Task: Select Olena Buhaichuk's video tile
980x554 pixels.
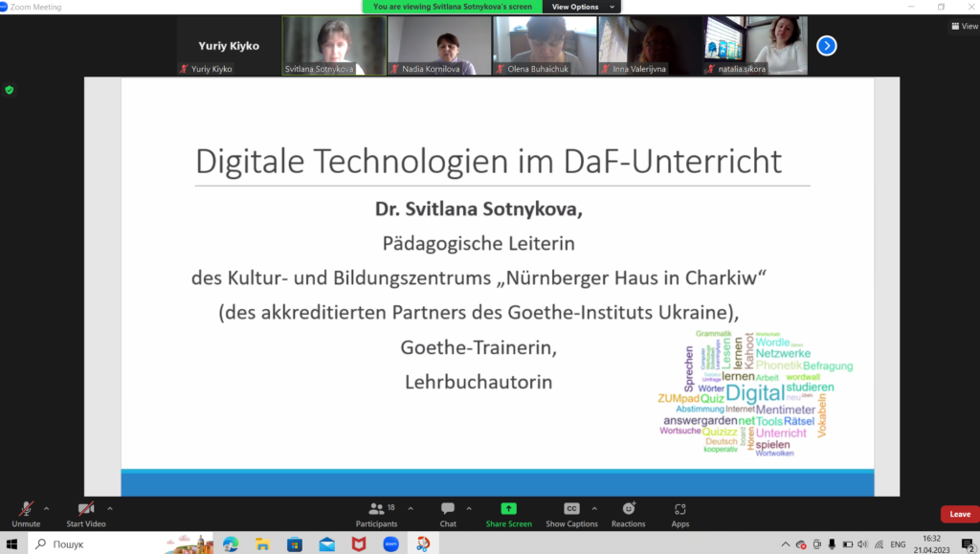Action: pyautogui.click(x=545, y=46)
